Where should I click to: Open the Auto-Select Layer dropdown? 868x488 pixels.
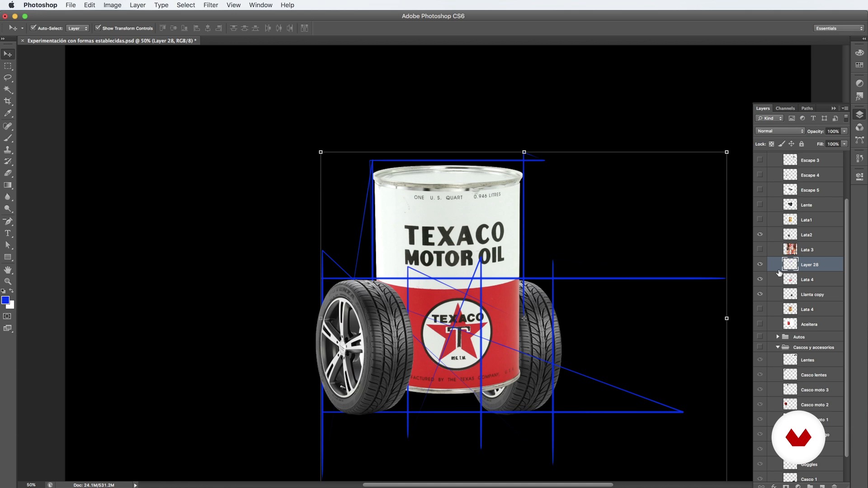(78, 28)
